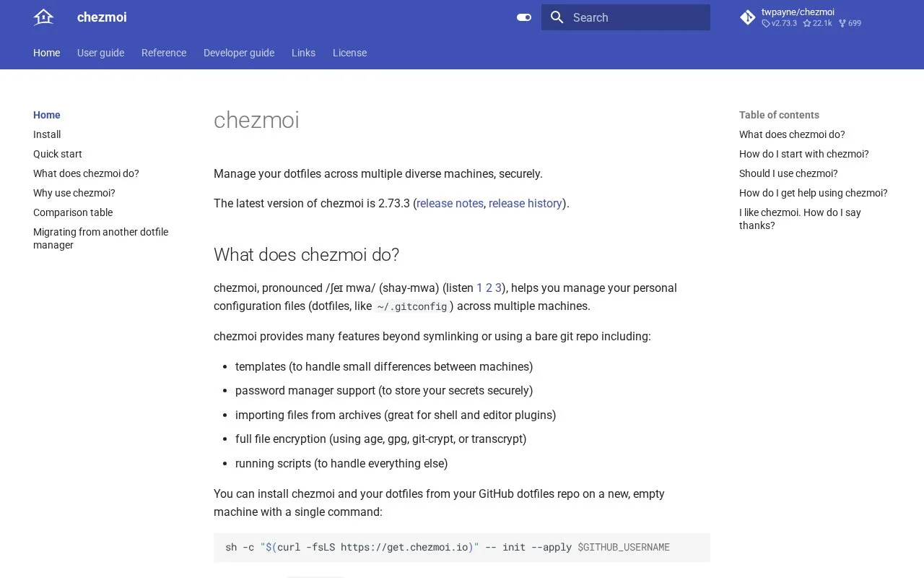Viewport: 924px width, 578px height.
Task: Click the chezmoi home logo icon
Action: 43,17
